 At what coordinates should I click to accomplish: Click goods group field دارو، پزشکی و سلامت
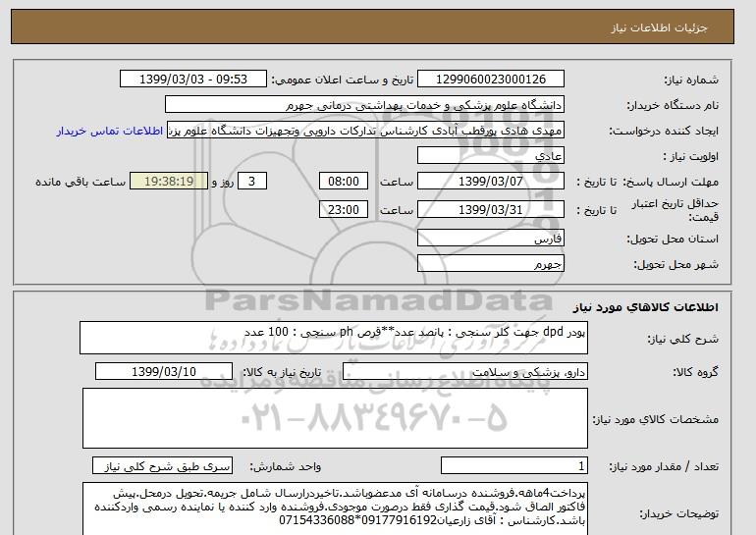point(464,372)
